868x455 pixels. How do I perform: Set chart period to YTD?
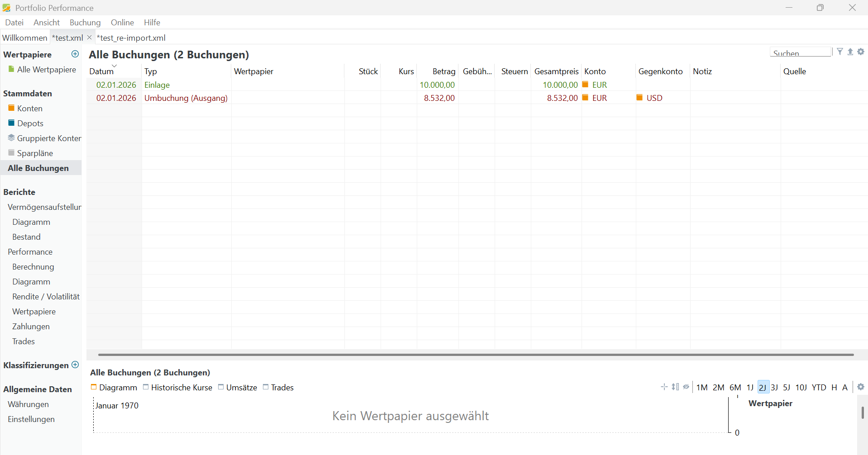819,388
